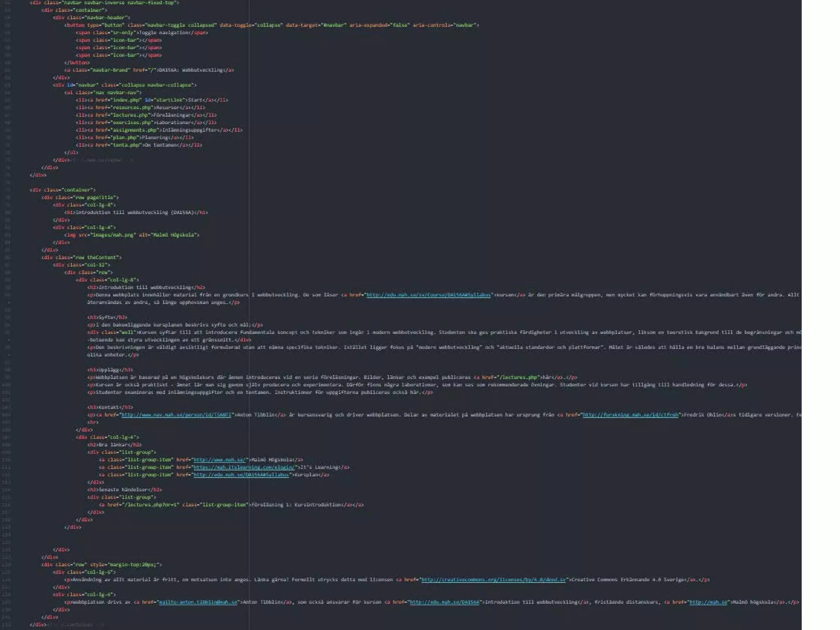Click the creativecommons.org license URL
This screenshot has height=630, width=840.
point(493,580)
